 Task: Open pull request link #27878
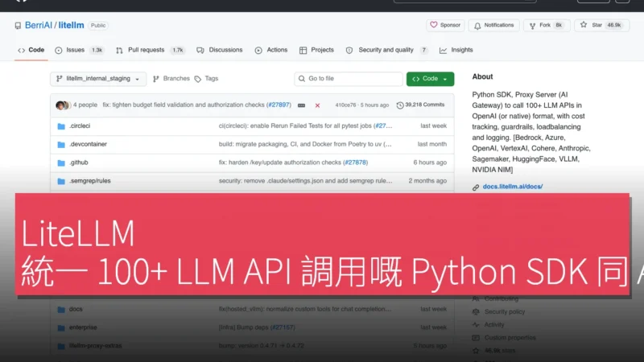point(355,162)
